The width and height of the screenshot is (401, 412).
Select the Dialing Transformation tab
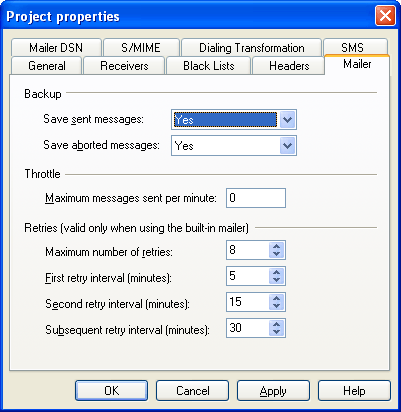click(x=252, y=48)
